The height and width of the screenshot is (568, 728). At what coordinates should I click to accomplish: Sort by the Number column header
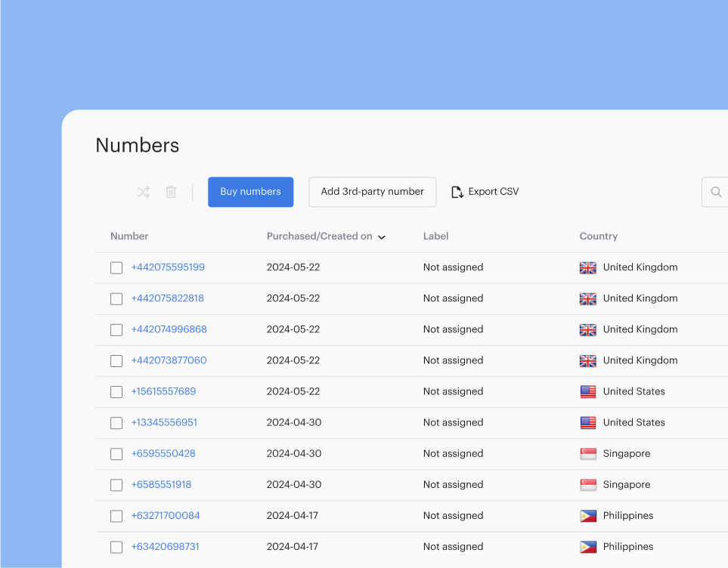pyautogui.click(x=129, y=236)
